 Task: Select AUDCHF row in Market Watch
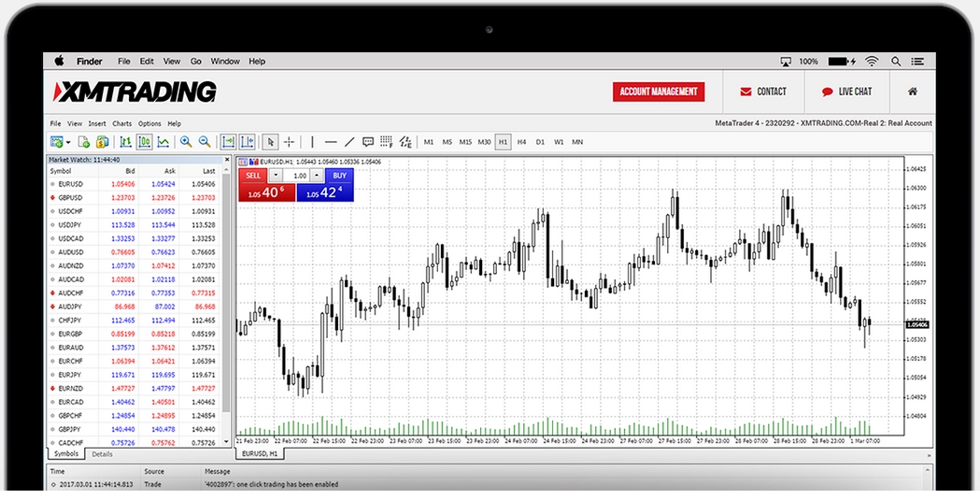(x=134, y=292)
